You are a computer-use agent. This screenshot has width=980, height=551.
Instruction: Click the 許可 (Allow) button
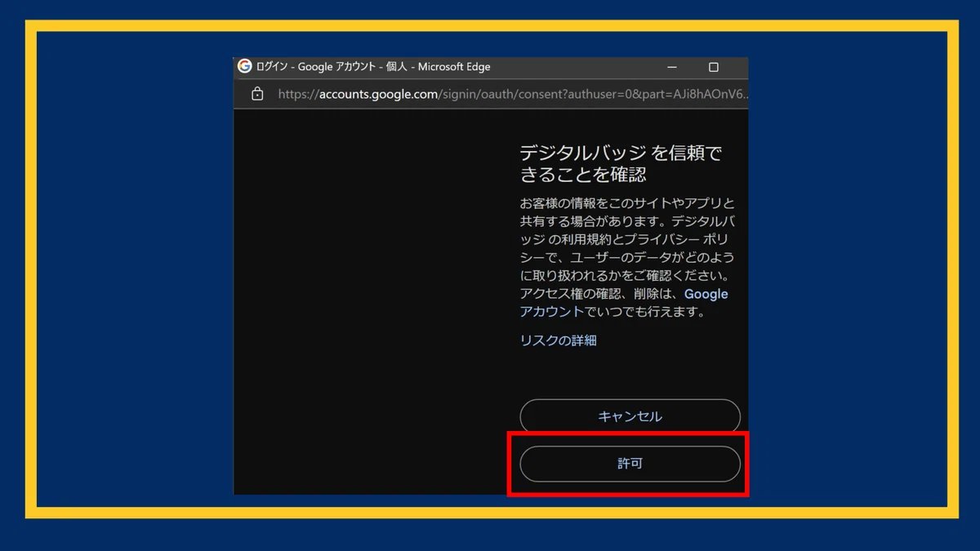630,464
